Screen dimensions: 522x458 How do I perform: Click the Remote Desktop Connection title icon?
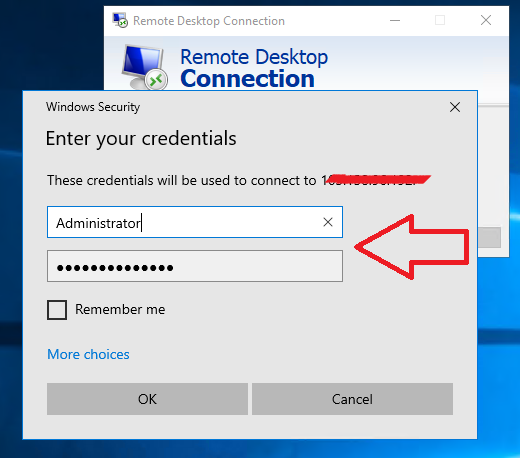point(120,20)
